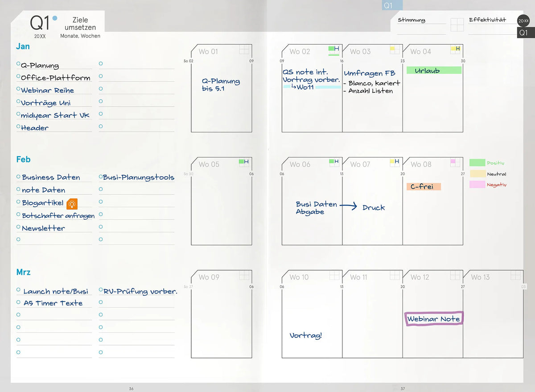Click the Botschafter anfragen goal
This screenshot has height=392, width=535.
[58, 215]
